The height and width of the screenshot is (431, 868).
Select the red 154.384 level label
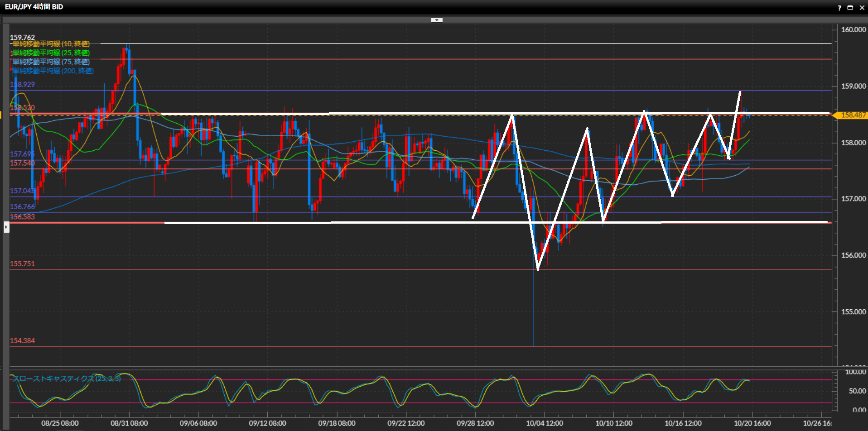[22, 341]
